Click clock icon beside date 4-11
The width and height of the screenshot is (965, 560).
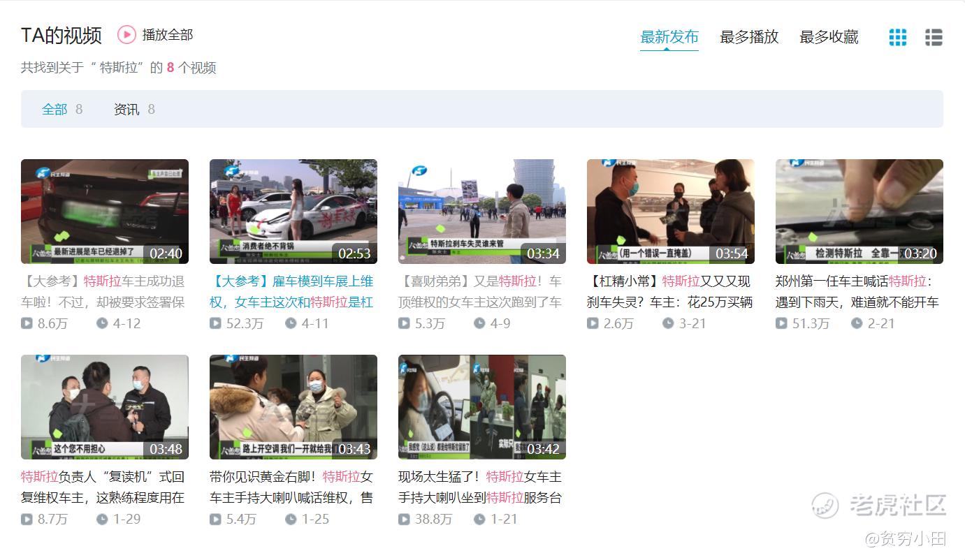291,323
